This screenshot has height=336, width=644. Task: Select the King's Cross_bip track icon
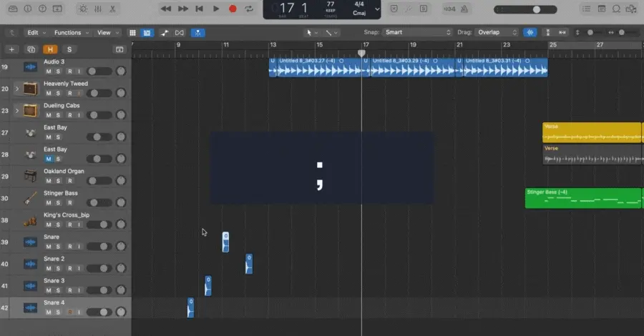pyautogui.click(x=30, y=220)
